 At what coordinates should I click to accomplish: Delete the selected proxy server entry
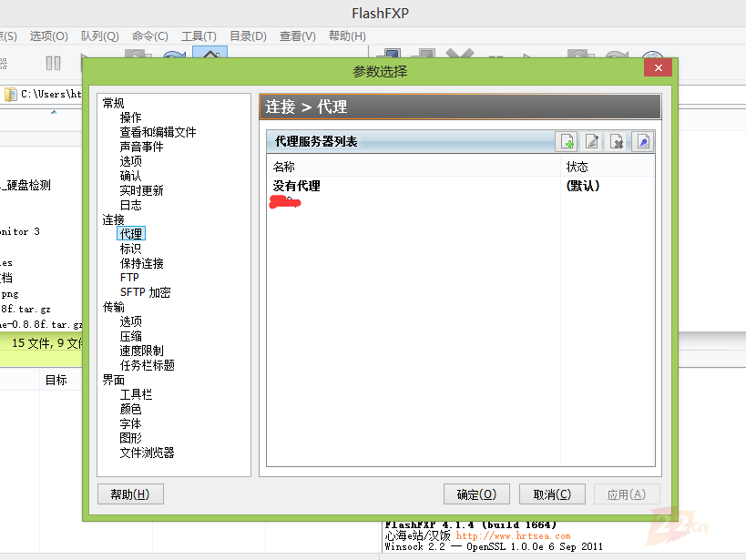coord(617,141)
